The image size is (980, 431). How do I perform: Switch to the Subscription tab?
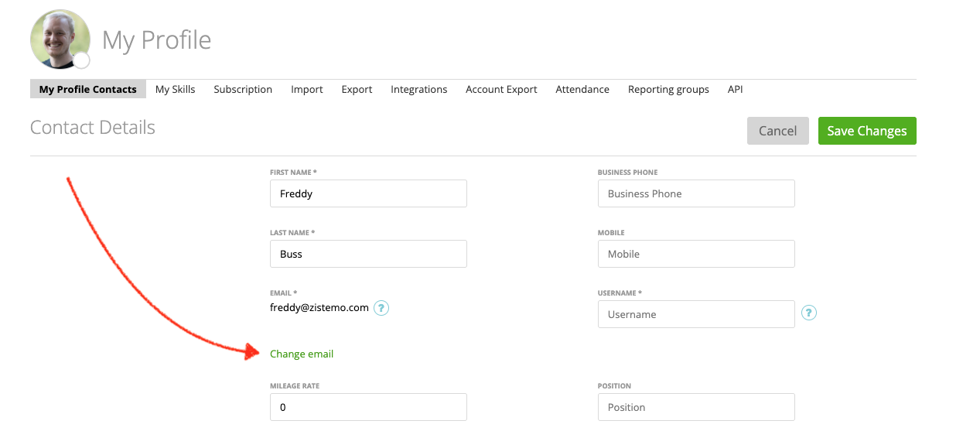tap(243, 90)
